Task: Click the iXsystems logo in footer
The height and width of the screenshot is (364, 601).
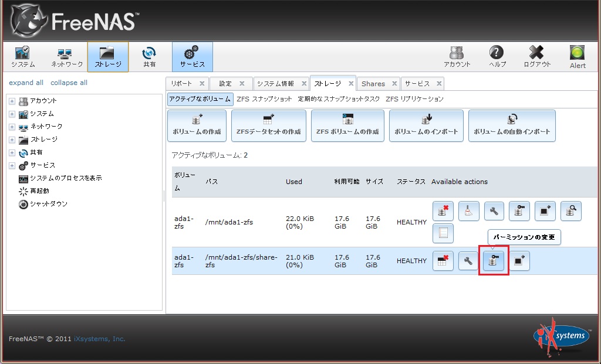Action: pyautogui.click(x=561, y=336)
